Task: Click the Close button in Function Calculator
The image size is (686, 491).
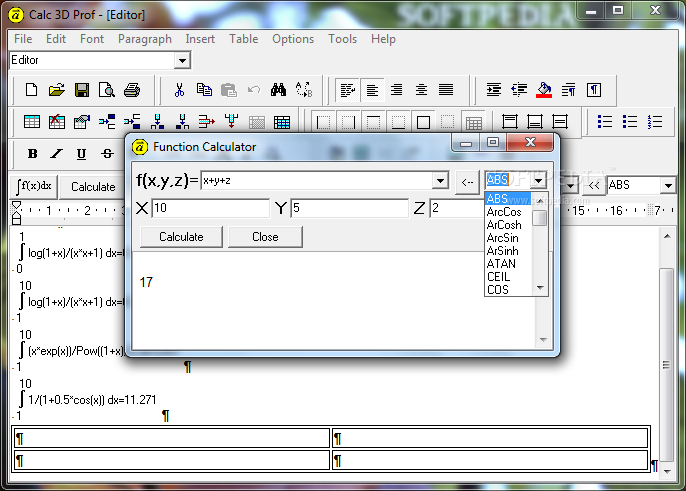Action: [x=265, y=237]
